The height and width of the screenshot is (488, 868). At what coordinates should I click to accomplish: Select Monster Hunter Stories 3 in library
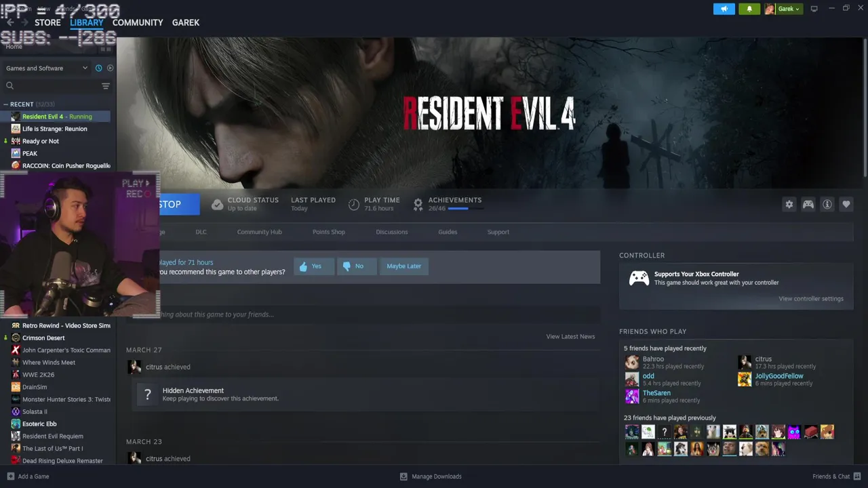(66, 399)
